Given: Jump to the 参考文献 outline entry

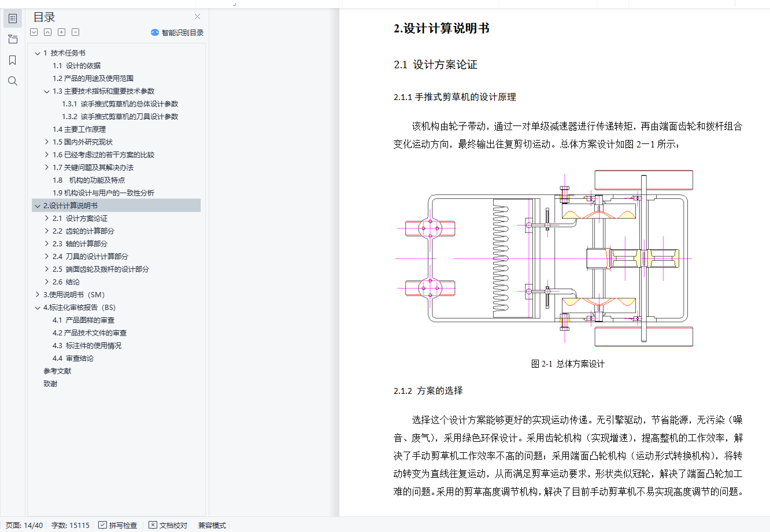Looking at the screenshot, I should coord(57,371).
